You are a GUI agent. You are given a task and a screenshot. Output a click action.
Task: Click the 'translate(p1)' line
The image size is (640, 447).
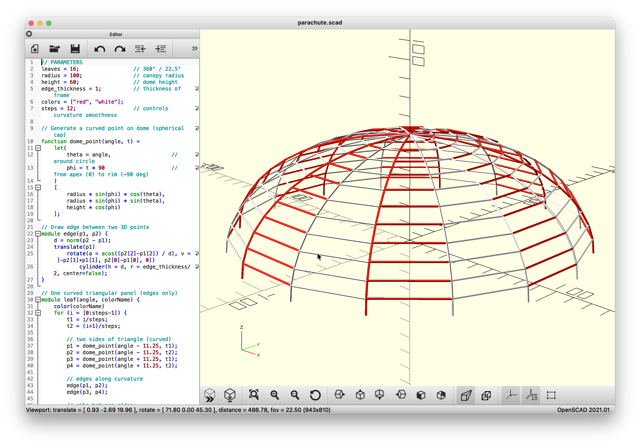pos(74,247)
